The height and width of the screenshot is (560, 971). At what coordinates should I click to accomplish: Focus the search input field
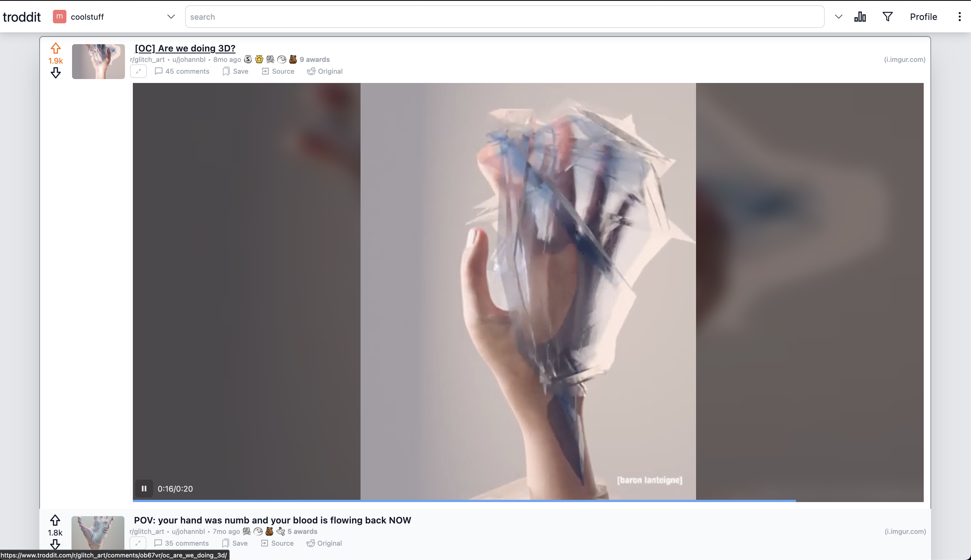click(505, 17)
